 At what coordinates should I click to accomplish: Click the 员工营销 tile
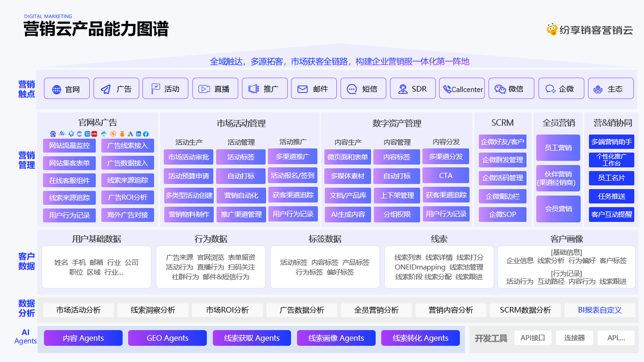click(558, 148)
